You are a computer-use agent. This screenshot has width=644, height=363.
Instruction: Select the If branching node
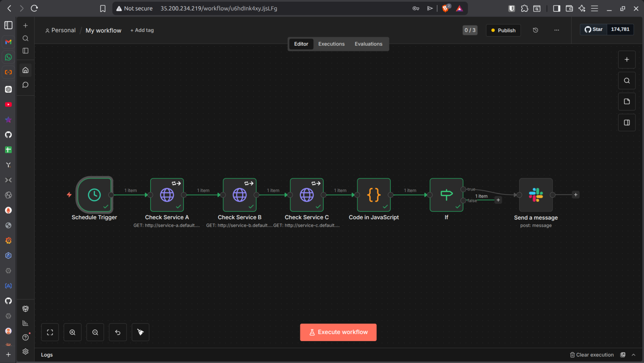click(446, 195)
